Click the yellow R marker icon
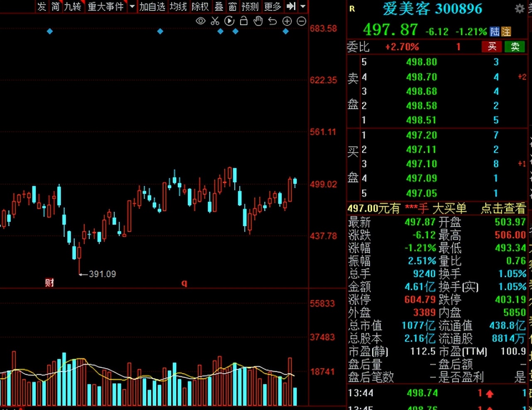The height and width of the screenshot is (410, 532). click(x=352, y=9)
